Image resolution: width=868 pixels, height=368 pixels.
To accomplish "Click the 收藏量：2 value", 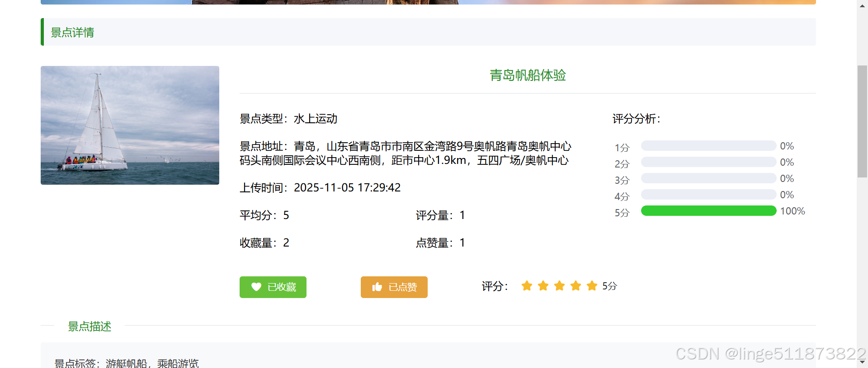I will click(x=264, y=243).
